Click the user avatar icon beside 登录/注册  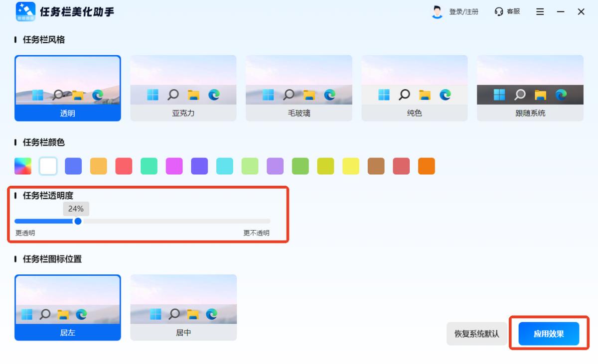point(437,11)
